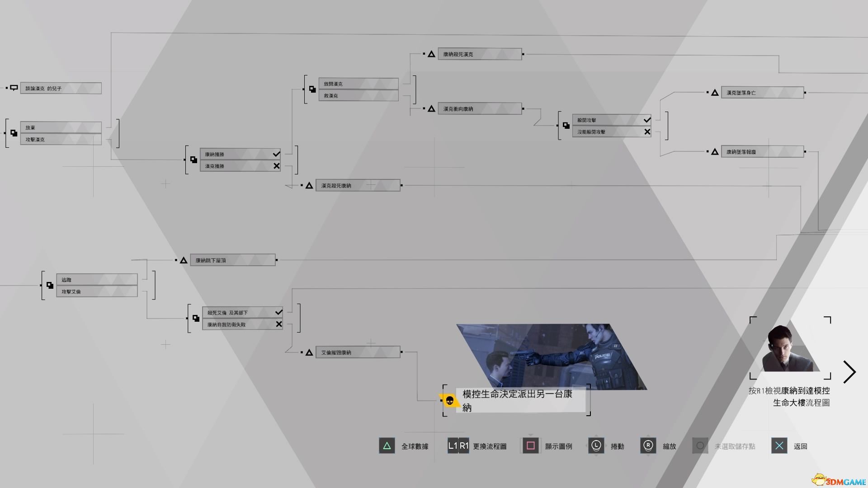
Task: Select the 更換流程圖 L1R1 icon
Action: 457,446
